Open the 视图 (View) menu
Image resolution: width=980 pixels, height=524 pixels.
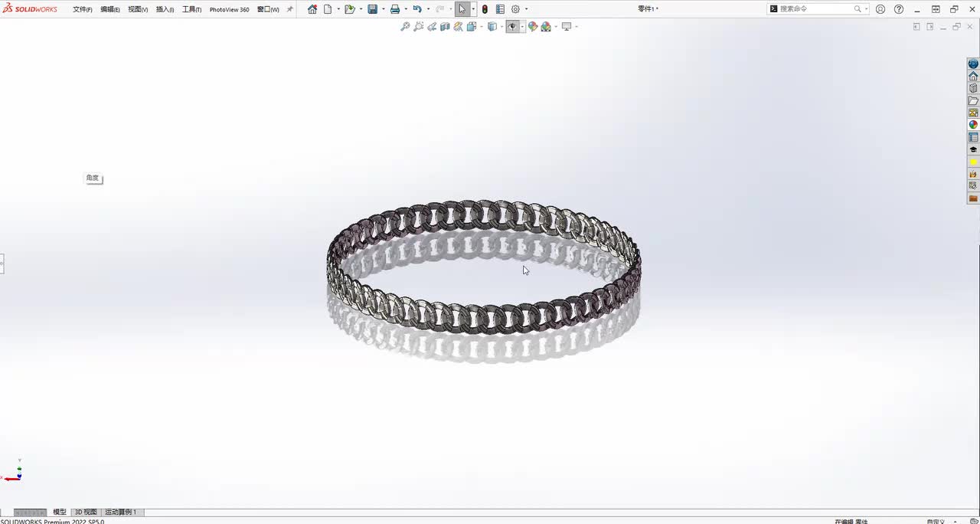[x=138, y=9]
